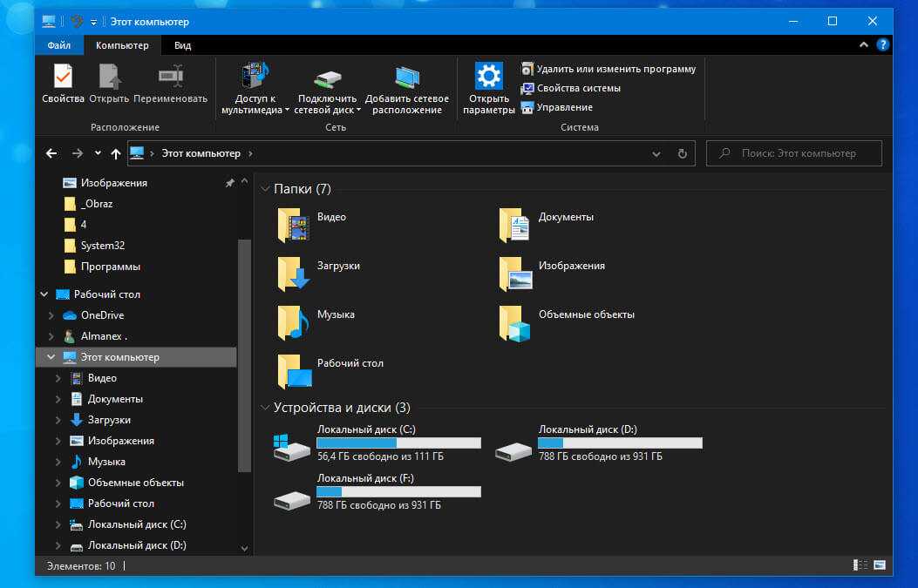
Task: Open the address bar history dropdown
Action: click(656, 153)
